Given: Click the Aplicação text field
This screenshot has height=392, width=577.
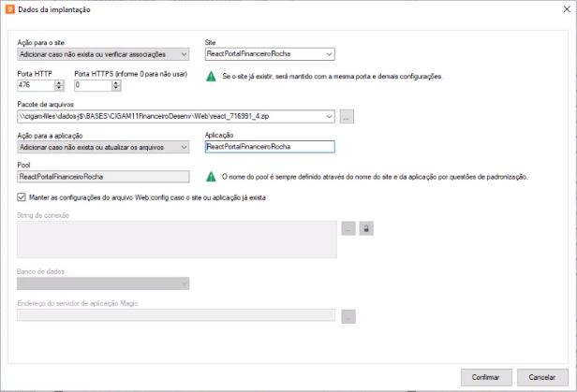Looking at the screenshot, I should 268,147.
